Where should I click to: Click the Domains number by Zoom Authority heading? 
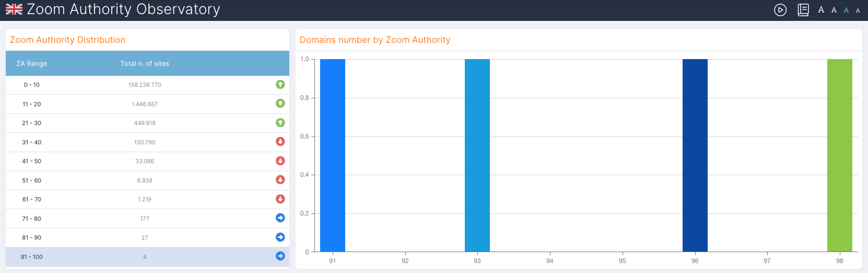(375, 40)
